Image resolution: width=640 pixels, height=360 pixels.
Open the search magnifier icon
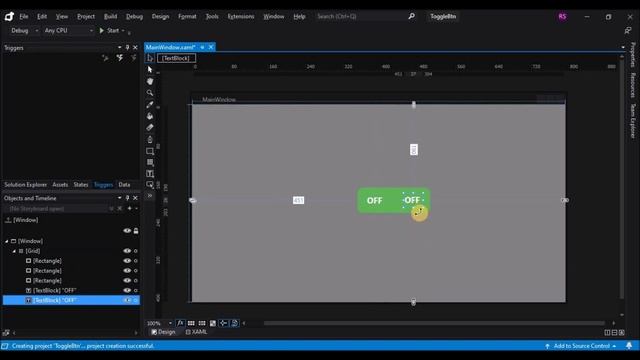[x=411, y=16]
